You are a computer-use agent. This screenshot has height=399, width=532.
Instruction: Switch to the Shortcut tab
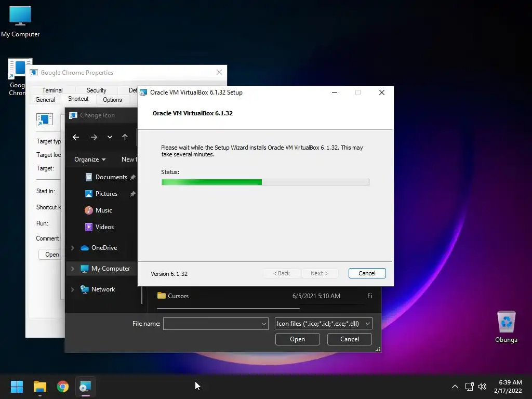pos(78,99)
